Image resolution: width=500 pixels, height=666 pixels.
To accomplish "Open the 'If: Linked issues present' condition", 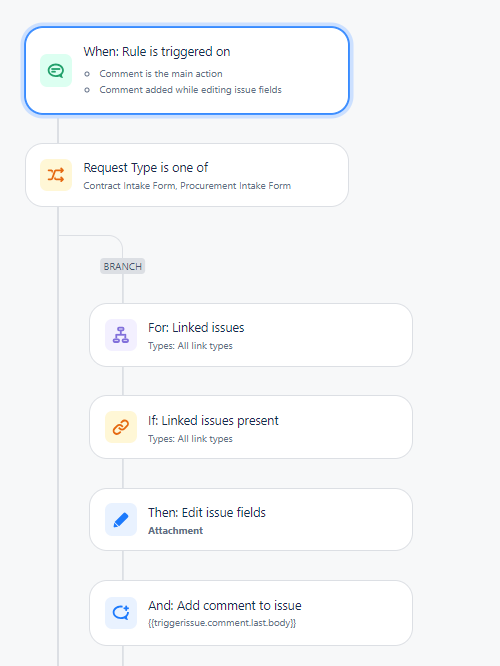I will coord(251,427).
